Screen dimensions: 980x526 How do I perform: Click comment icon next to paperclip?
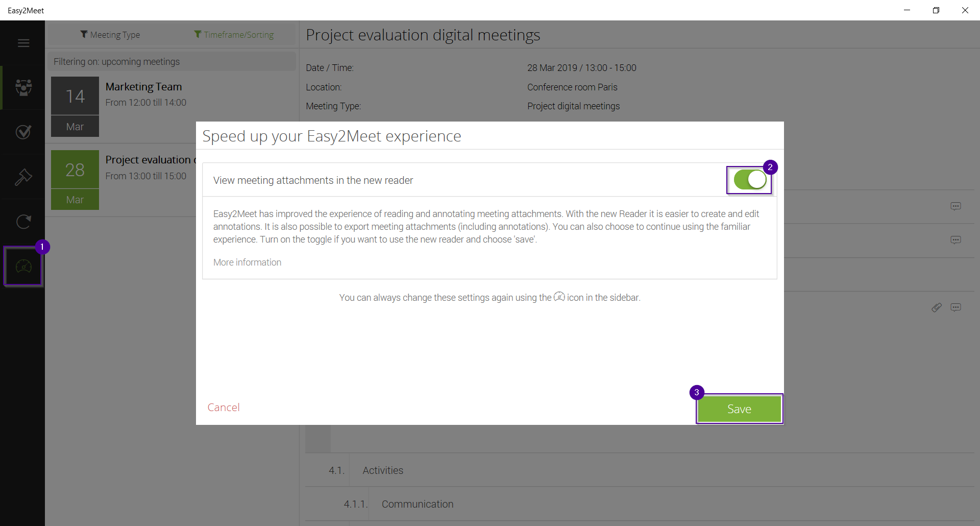pyautogui.click(x=955, y=307)
